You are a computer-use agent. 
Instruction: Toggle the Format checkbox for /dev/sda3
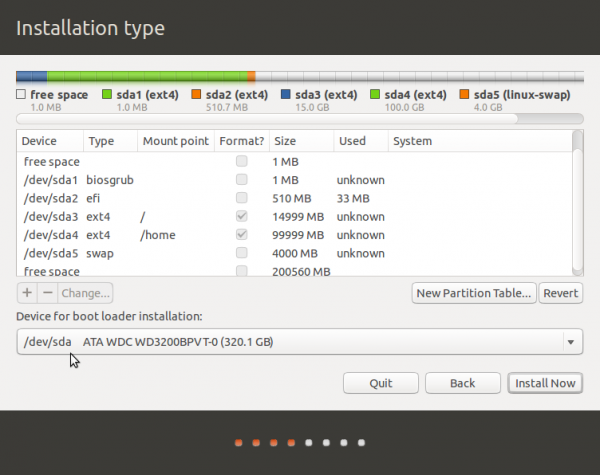[241, 216]
